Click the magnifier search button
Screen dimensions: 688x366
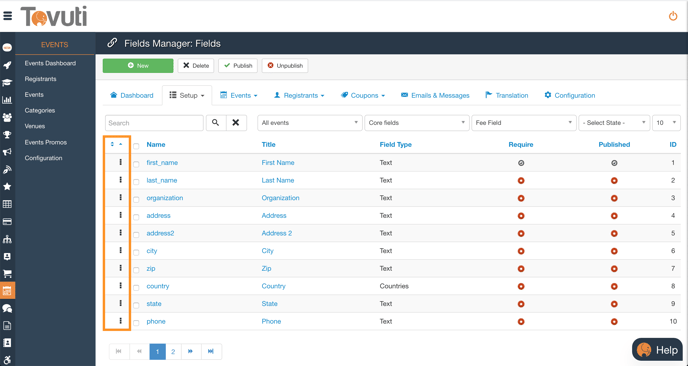tap(215, 123)
